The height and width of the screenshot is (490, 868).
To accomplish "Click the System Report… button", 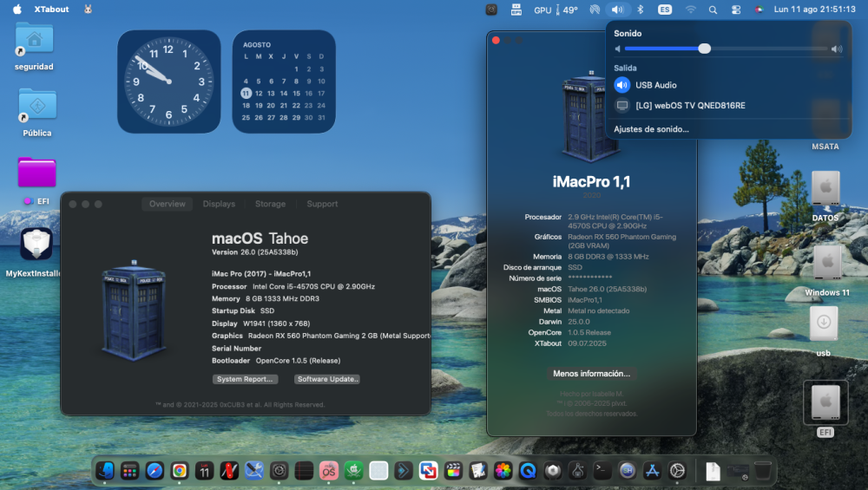I will [x=245, y=379].
